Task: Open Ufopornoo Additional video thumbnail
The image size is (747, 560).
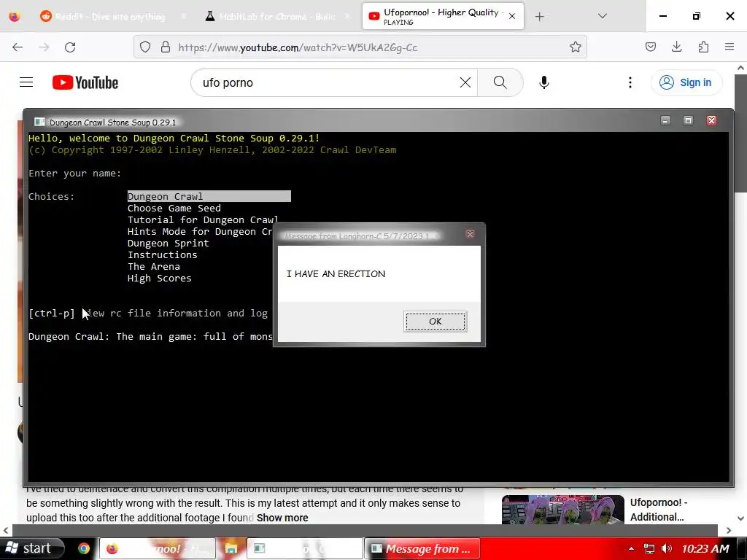Action: (x=562, y=510)
